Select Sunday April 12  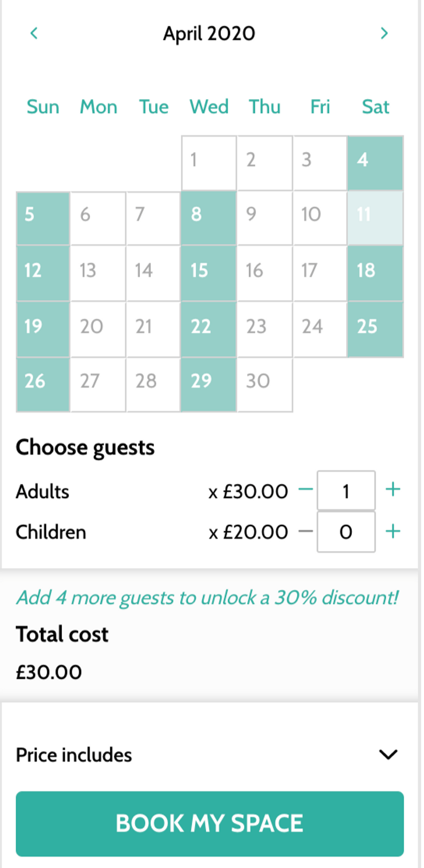click(43, 273)
